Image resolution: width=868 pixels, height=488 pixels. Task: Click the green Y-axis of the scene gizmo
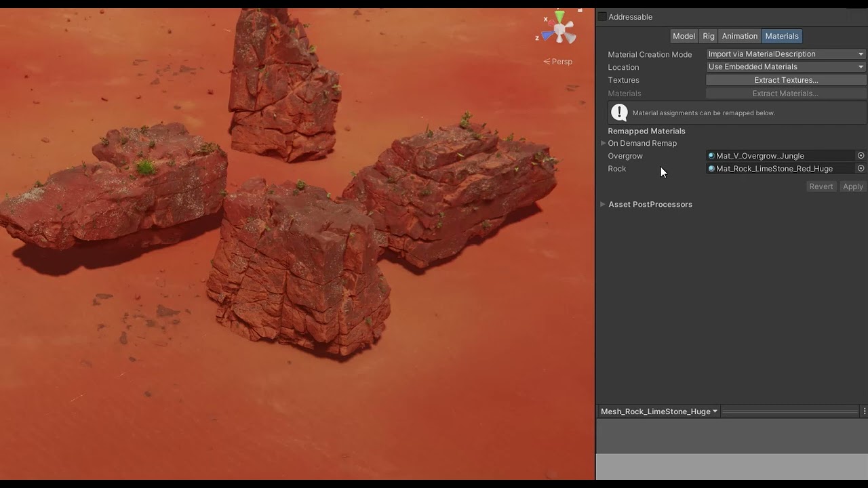(558, 14)
